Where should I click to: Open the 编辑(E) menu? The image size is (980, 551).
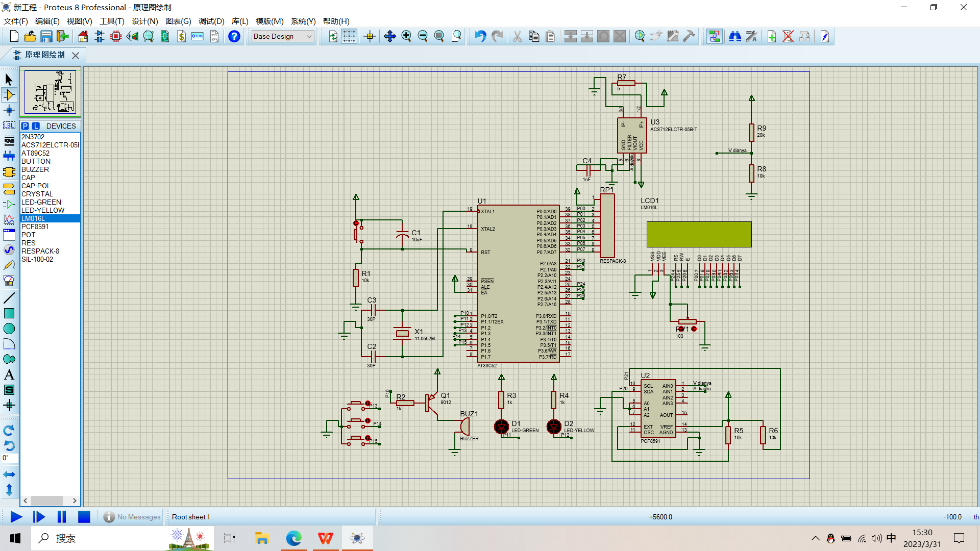[x=47, y=21]
